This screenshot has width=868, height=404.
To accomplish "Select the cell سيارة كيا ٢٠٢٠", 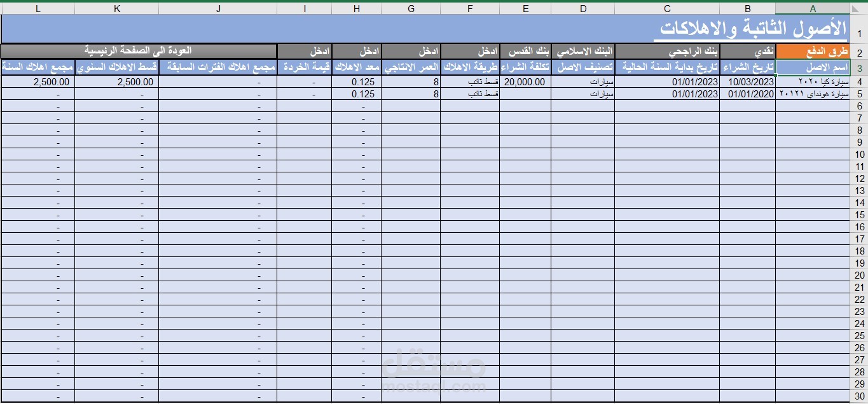I will (812, 81).
